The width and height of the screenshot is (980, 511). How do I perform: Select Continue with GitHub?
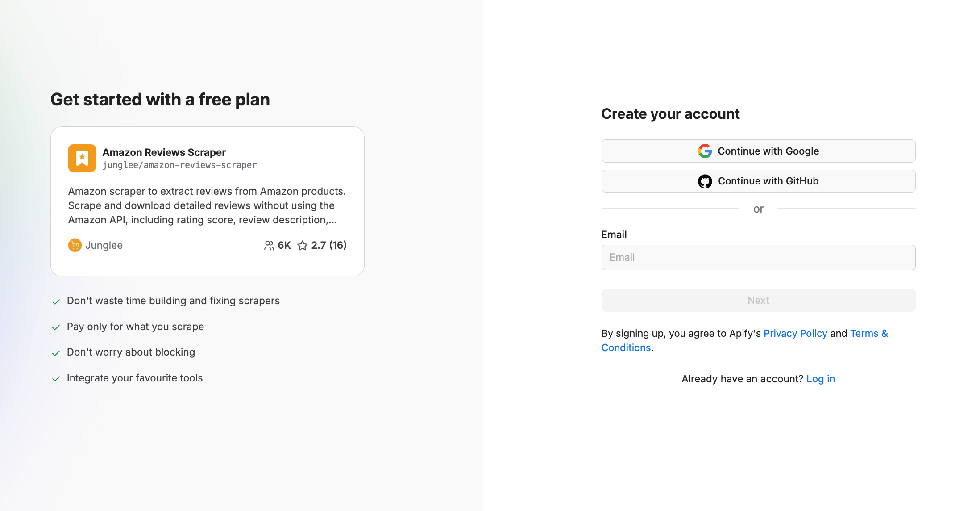click(x=758, y=181)
